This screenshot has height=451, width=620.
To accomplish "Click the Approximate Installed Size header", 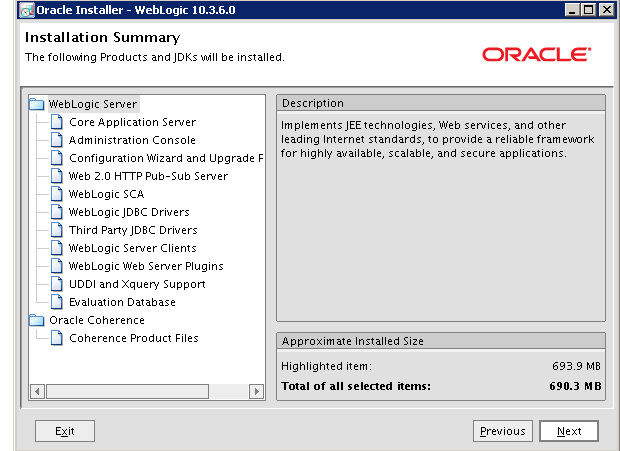I will tap(441, 341).
